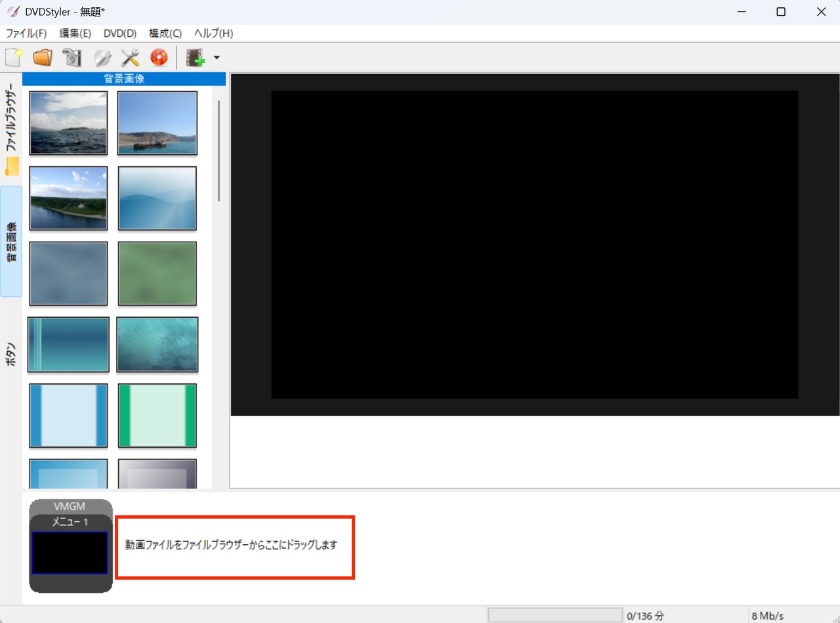Expand the dropdown arrow beside the filmstrip icon
The width and height of the screenshot is (840, 623).
216,58
